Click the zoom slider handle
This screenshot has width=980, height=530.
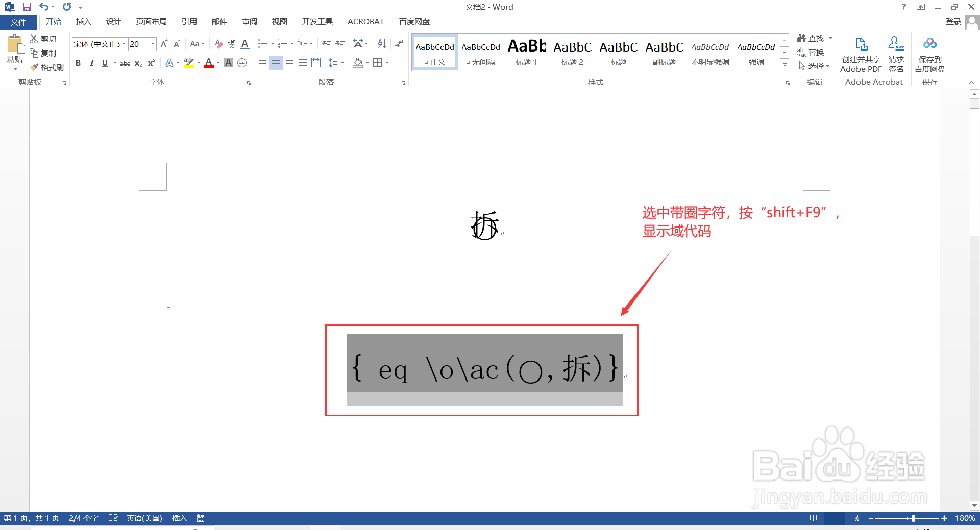(x=913, y=518)
